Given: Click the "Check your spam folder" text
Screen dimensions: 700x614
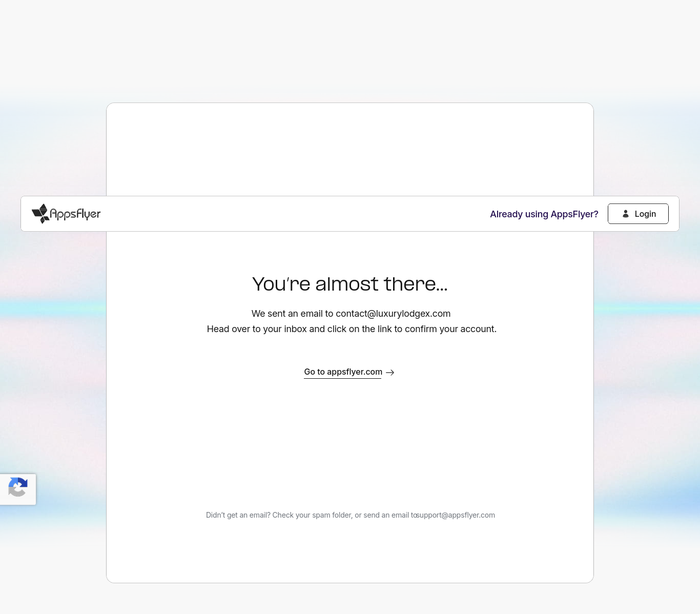Looking at the screenshot, I should click(x=312, y=515).
